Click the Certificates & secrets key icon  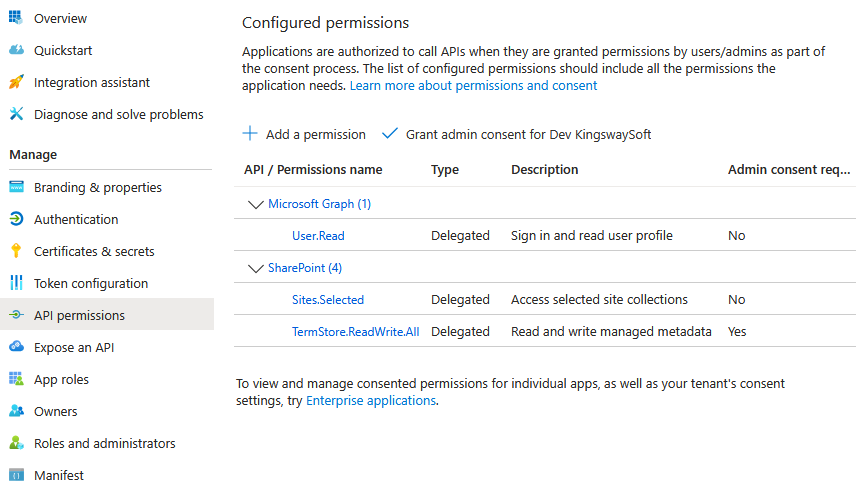pyautogui.click(x=16, y=251)
